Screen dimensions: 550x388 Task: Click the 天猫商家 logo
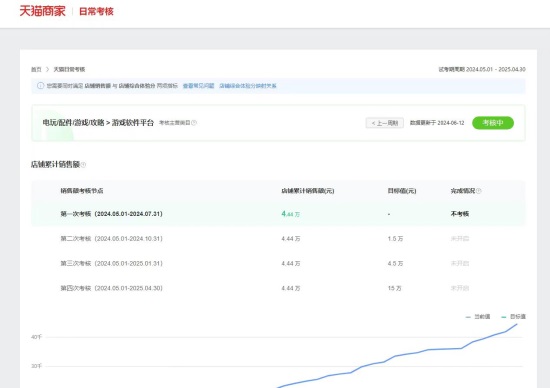pos(42,11)
